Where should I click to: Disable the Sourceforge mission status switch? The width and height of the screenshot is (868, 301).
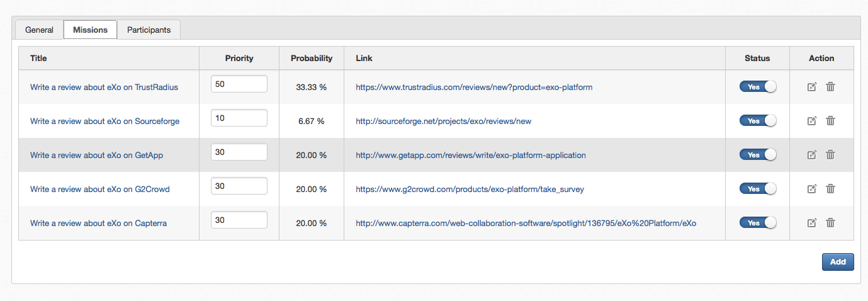758,121
